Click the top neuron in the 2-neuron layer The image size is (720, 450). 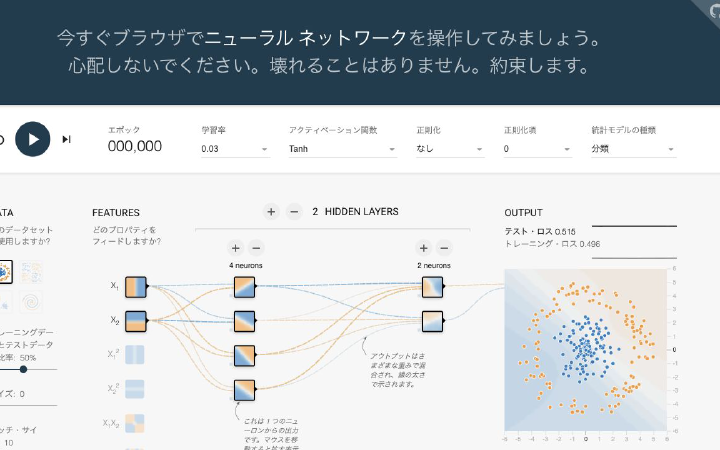click(433, 287)
